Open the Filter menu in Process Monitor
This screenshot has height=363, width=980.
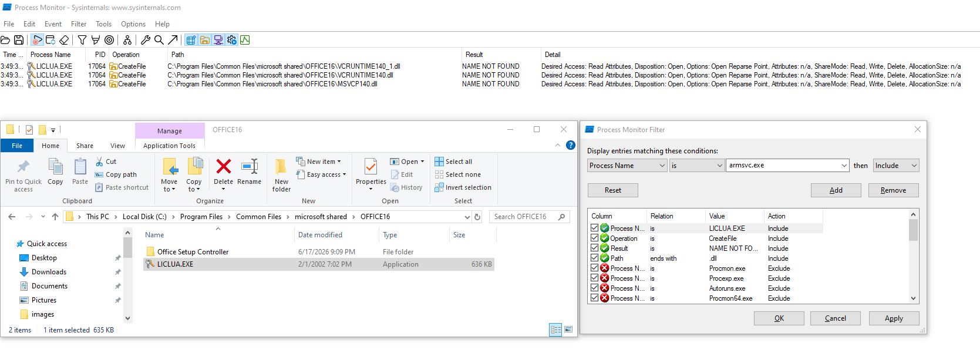click(x=79, y=24)
